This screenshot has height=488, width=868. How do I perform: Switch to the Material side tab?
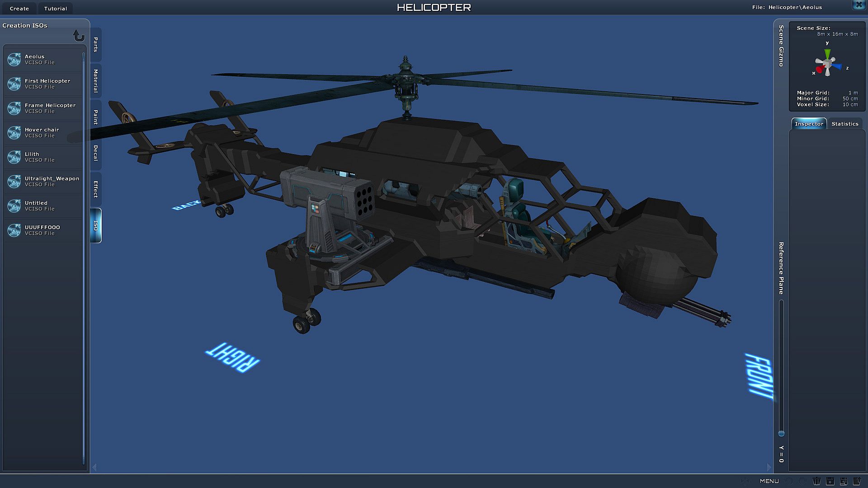(x=96, y=81)
